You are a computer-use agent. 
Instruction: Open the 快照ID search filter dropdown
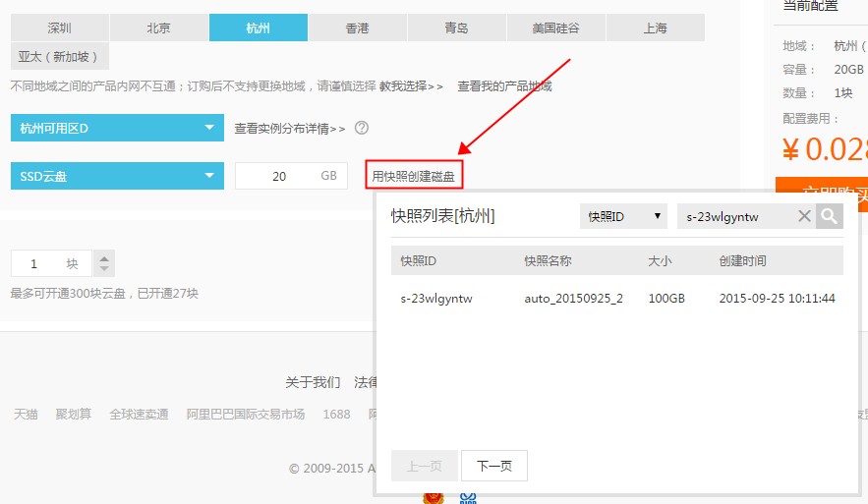click(623, 216)
